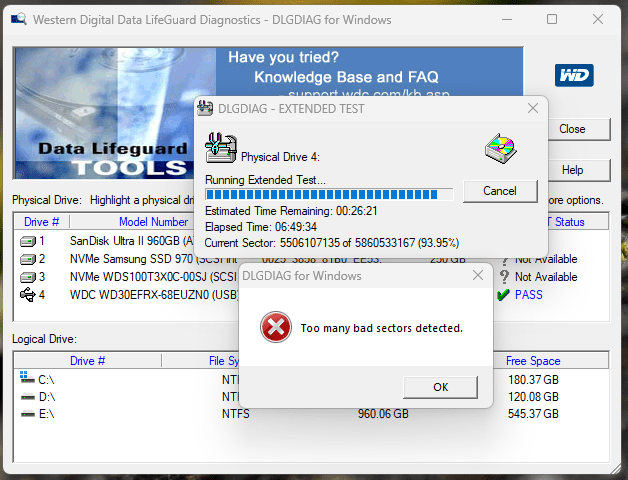Click the Extended Test dialog title icon

[x=205, y=108]
